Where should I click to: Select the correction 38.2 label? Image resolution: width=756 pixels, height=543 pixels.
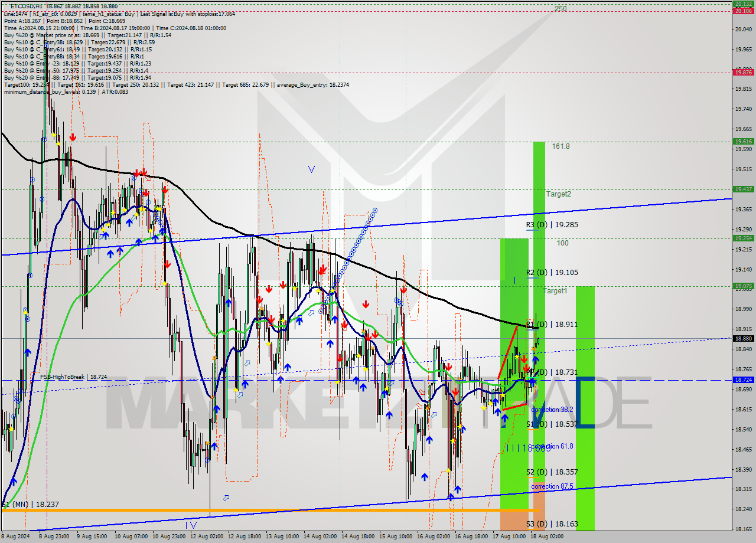[x=552, y=410]
